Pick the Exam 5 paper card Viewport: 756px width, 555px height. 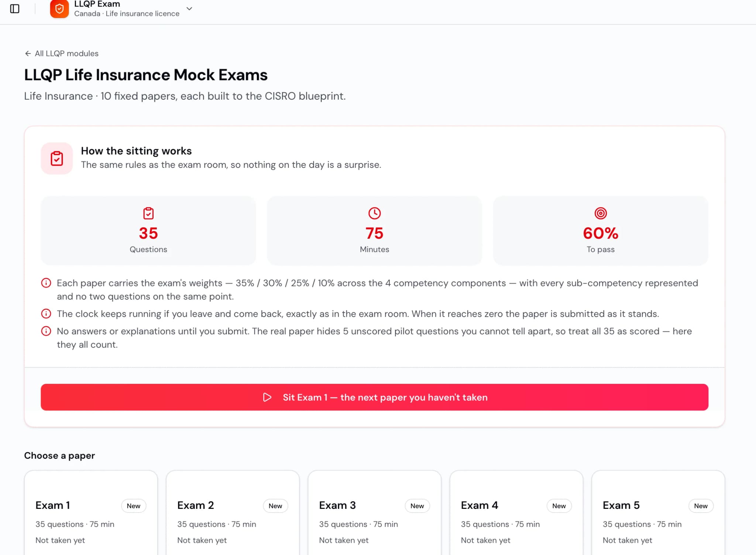pos(658,513)
